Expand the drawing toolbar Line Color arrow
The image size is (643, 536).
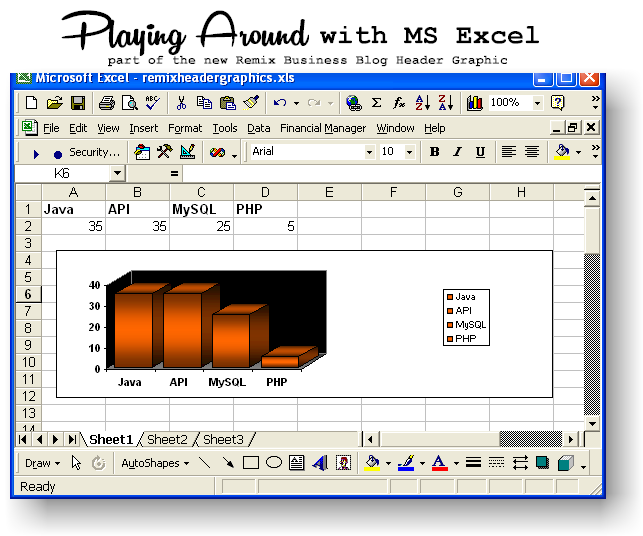coord(422,464)
